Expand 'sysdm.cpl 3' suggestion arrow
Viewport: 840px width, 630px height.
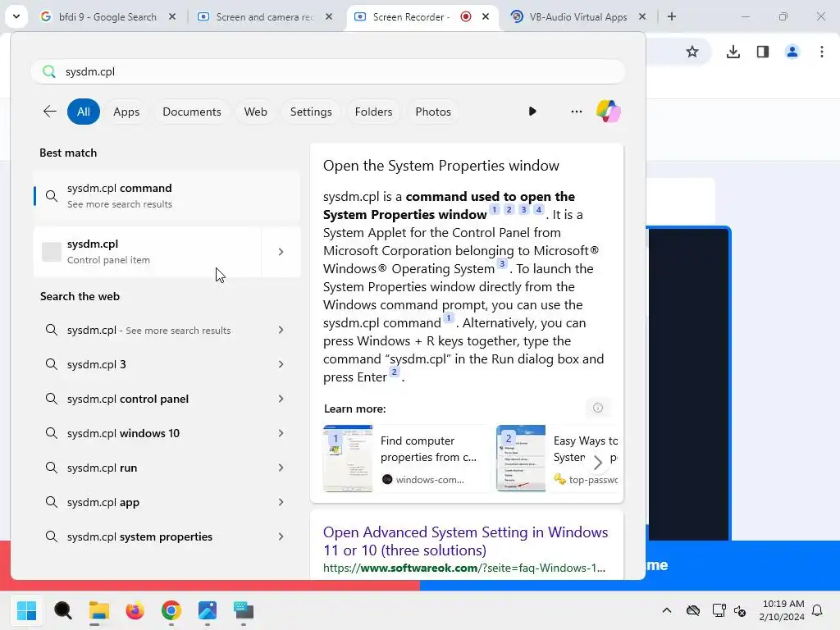[x=281, y=364]
